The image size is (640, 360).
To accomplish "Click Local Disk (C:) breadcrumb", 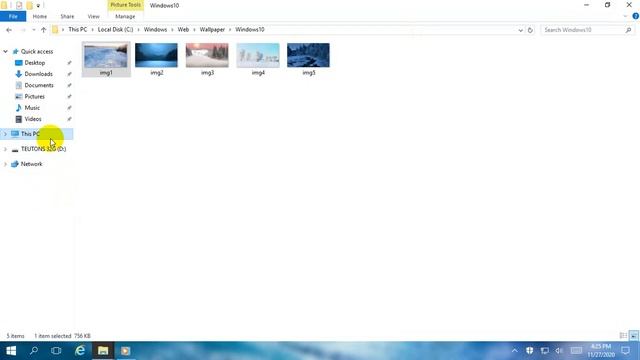I will coord(116,29).
